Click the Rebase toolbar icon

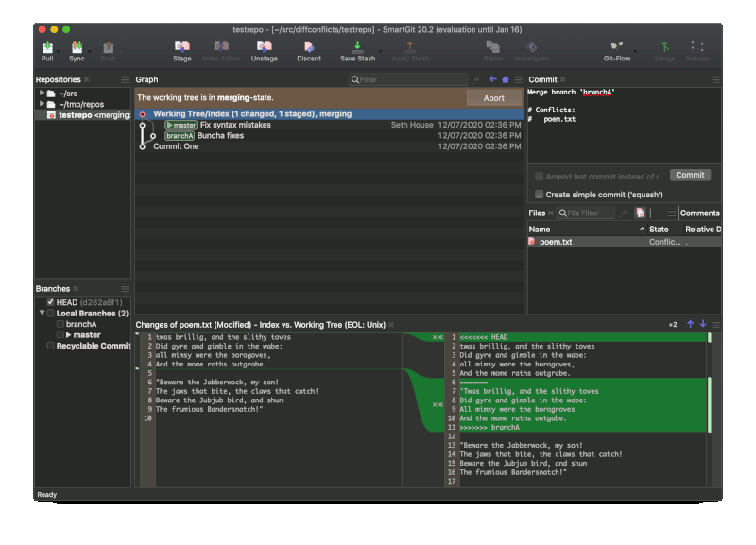(x=697, y=46)
